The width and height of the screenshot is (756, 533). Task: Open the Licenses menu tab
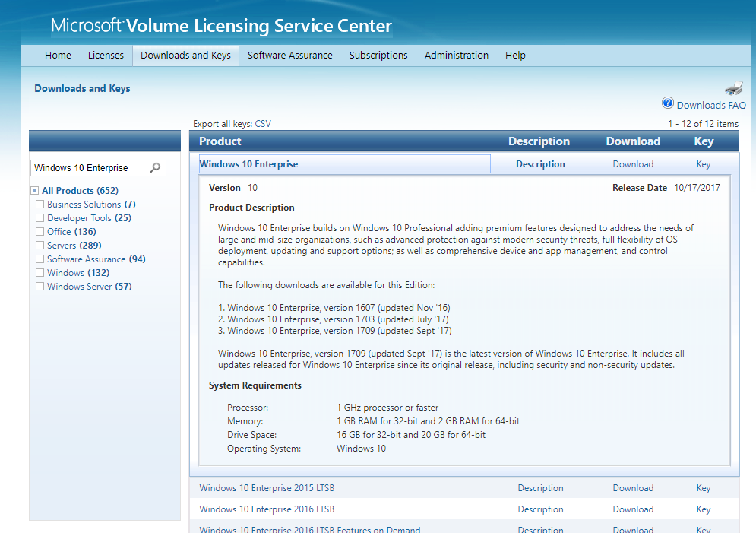106,56
